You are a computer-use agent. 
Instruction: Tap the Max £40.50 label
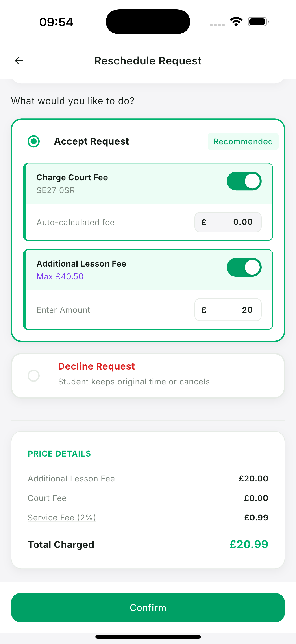click(60, 276)
